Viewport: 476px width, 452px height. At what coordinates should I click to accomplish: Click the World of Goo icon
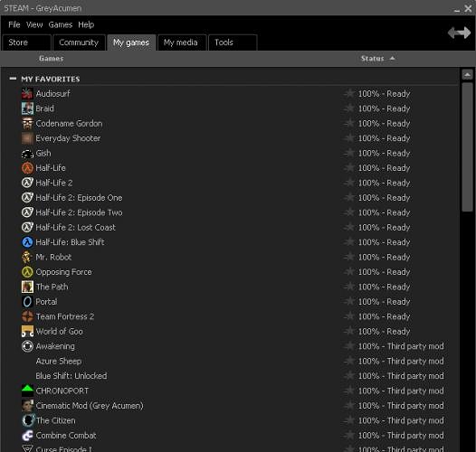pyautogui.click(x=27, y=332)
